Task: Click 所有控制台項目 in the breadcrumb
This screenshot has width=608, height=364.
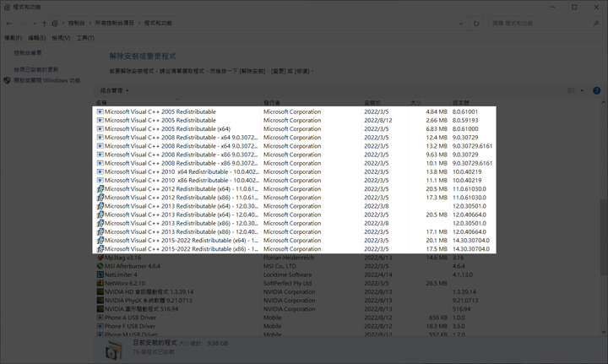Action: pos(114,24)
